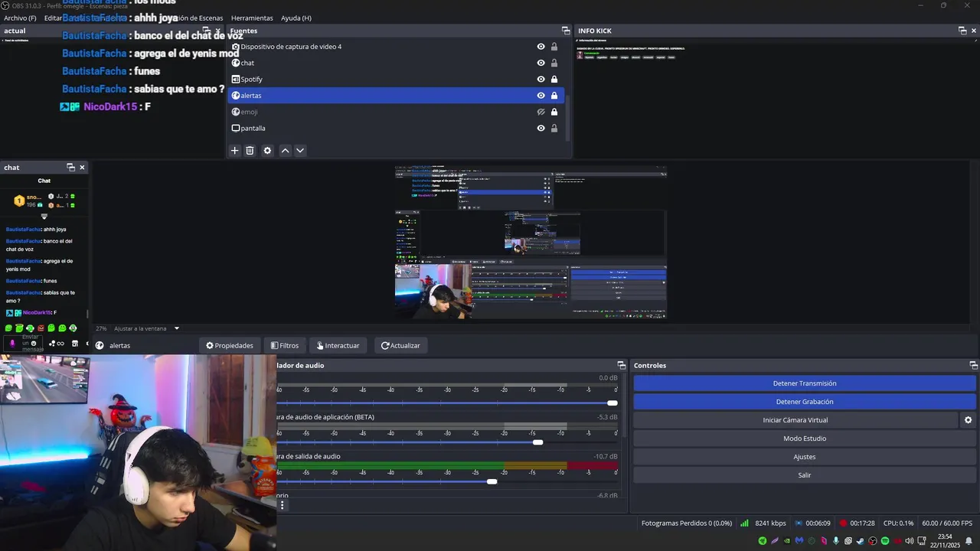The height and width of the screenshot is (551, 980).
Task: Adjust the top audio mixer volume slider
Action: click(x=612, y=403)
